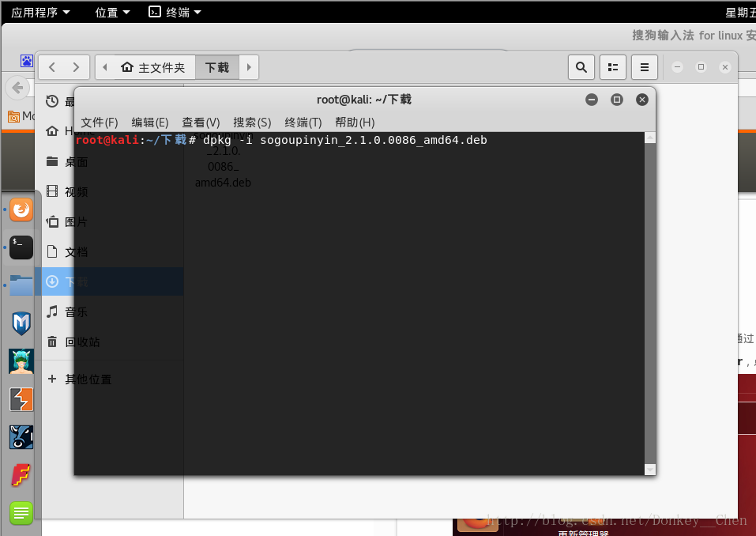Open 位置 top bar menu
Viewport: 756px width, 536px height.
point(112,12)
